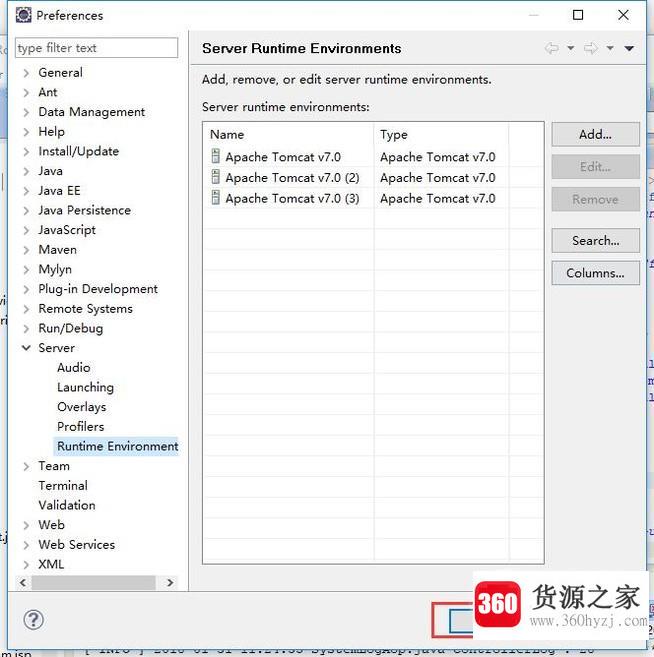Expand the Data Management node

[26, 112]
